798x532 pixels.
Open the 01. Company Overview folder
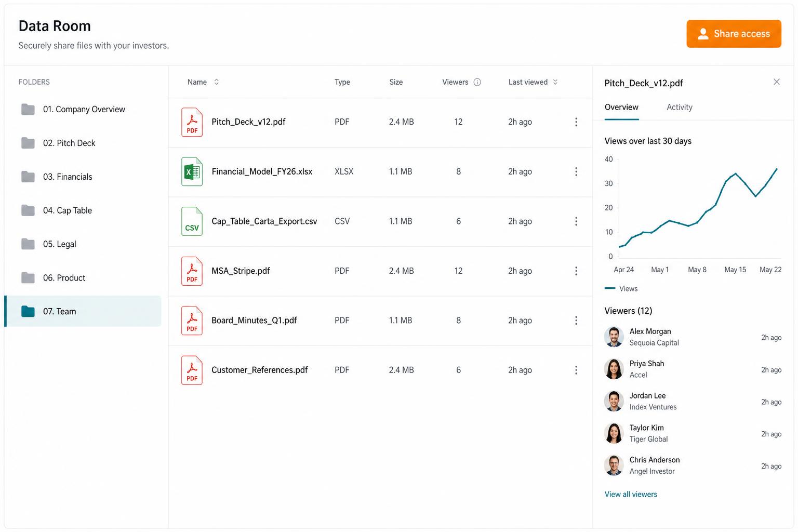[84, 109]
